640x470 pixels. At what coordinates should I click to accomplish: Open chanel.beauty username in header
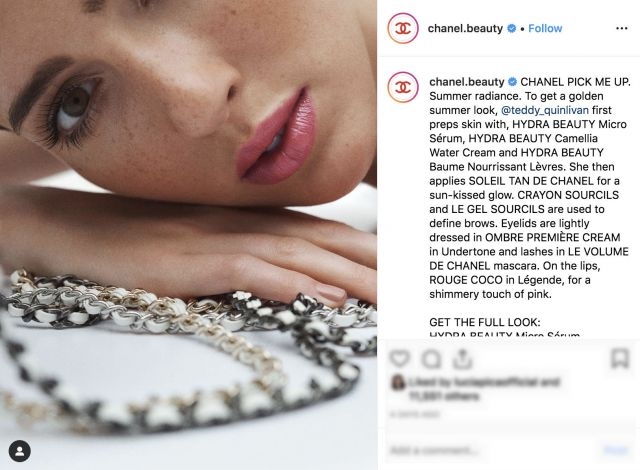465,28
